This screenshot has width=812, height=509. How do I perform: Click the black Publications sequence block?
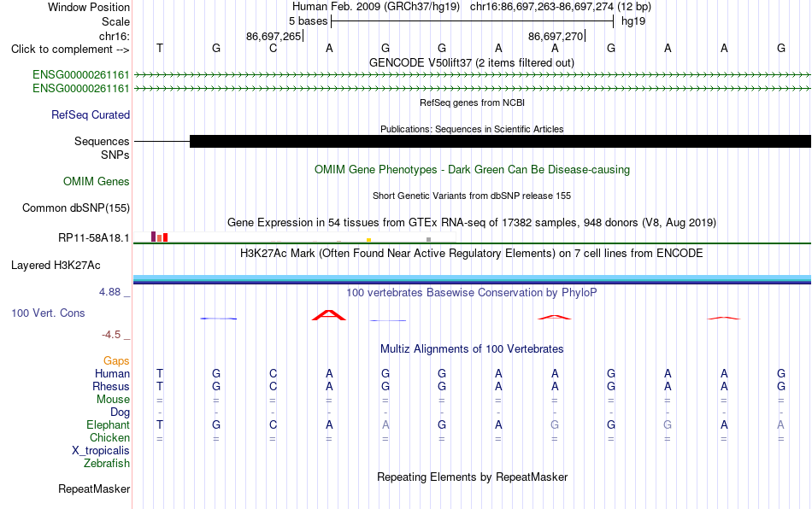pyautogui.click(x=500, y=141)
